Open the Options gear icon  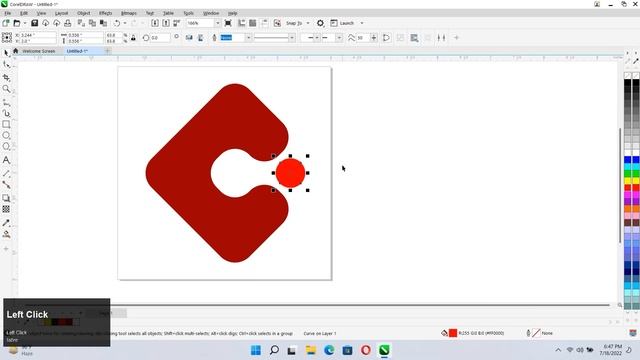(x=320, y=23)
